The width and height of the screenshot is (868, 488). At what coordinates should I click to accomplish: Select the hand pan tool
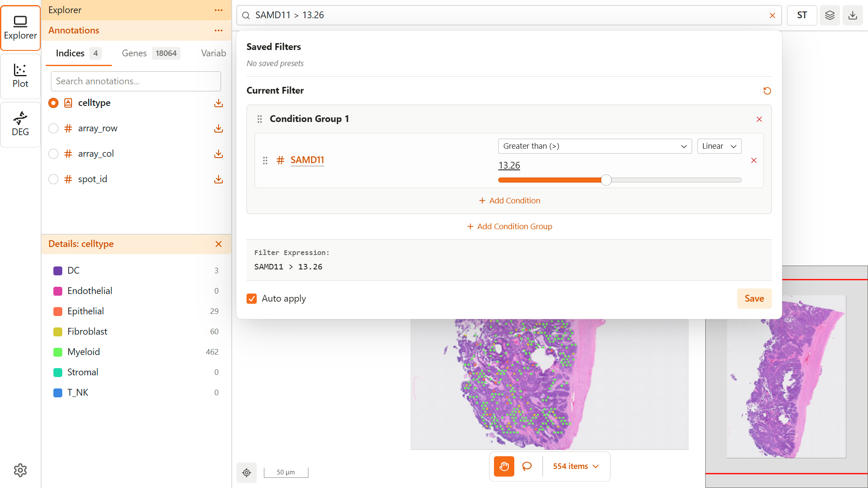(503, 466)
